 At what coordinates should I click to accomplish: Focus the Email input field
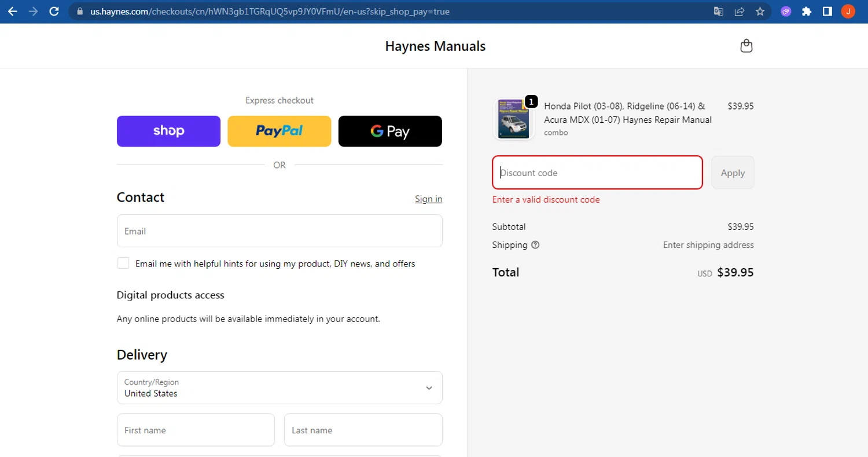279,231
